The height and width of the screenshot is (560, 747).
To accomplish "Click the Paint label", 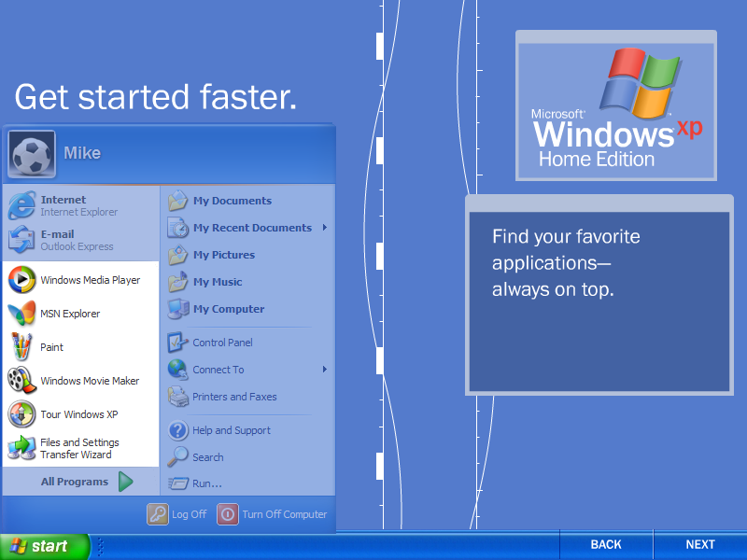I will pyautogui.click(x=51, y=347).
